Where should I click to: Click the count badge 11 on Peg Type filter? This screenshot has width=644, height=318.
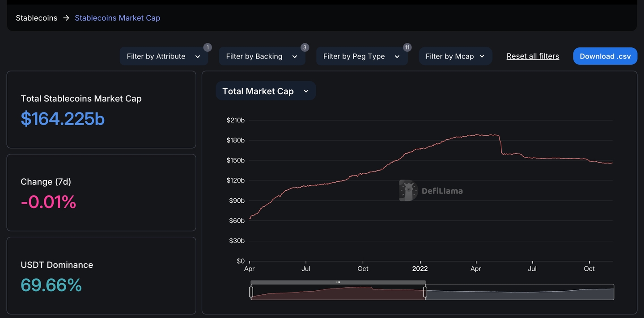pyautogui.click(x=407, y=47)
